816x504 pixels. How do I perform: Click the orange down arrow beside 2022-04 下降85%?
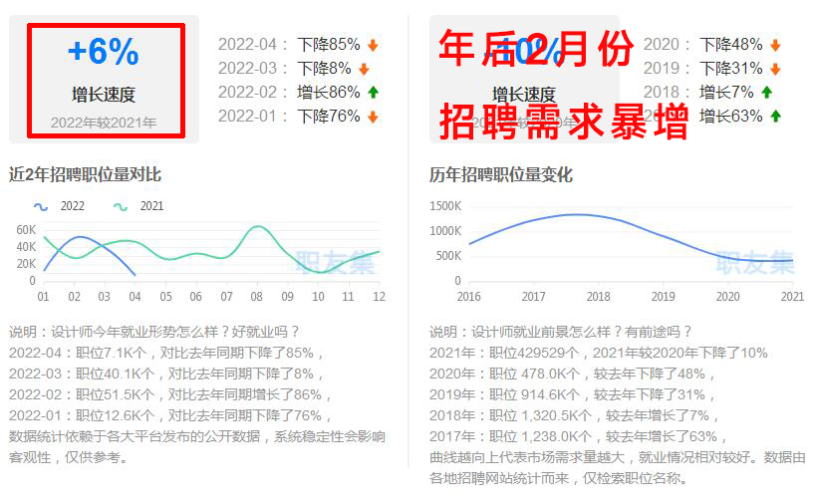(373, 45)
